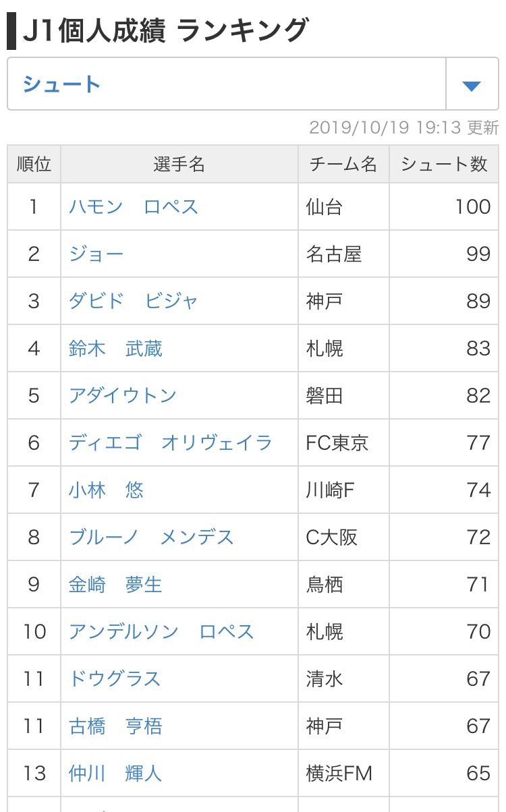
Task: Open 金崎 夢生 player page
Action: pyautogui.click(x=115, y=584)
